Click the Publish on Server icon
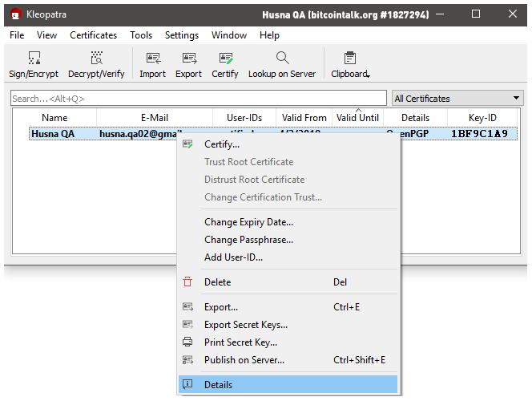This screenshot has height=401, width=532. 187,359
